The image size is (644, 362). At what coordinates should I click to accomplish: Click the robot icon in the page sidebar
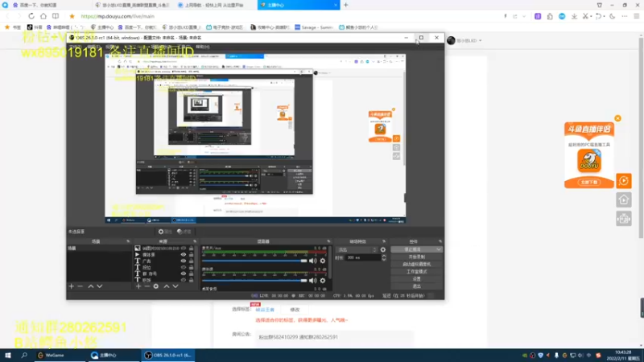click(x=623, y=219)
